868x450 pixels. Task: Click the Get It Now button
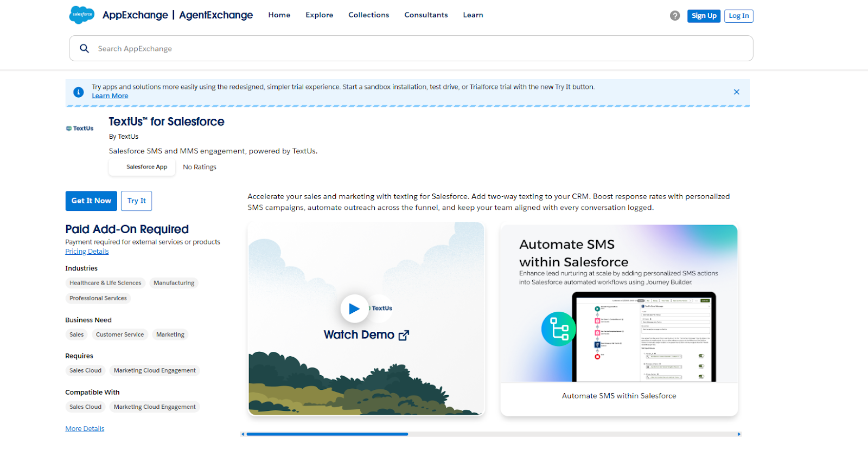(91, 201)
